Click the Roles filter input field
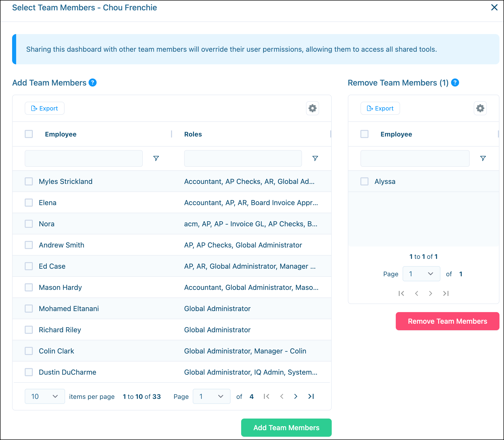 click(x=243, y=158)
